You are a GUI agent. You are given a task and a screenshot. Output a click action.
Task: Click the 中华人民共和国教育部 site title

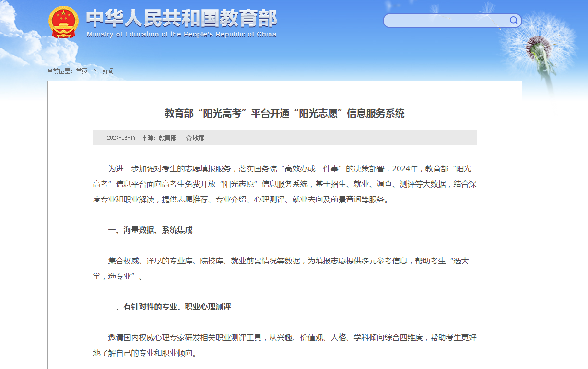coord(181,18)
